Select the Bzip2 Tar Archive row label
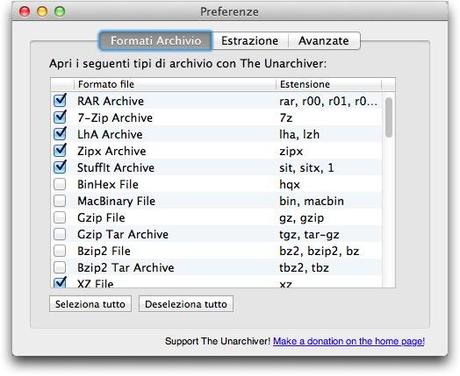 (x=126, y=268)
